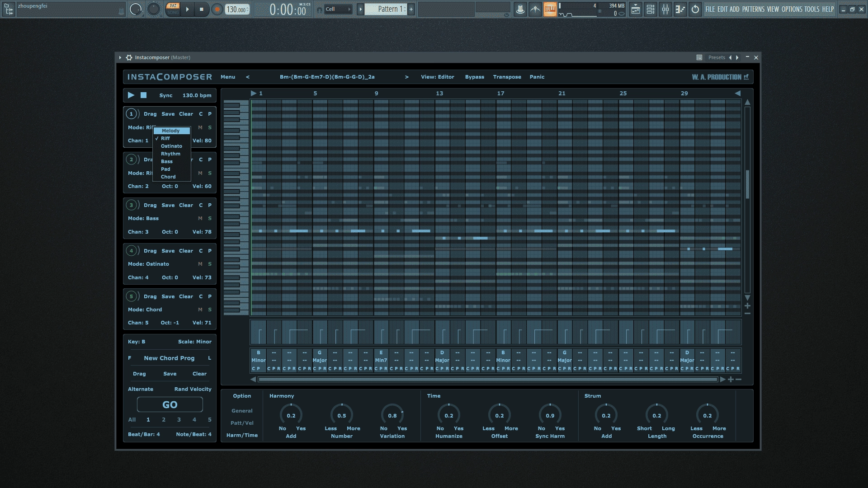Click Rand Velocity button
Screen dimensions: 868x488
pos(193,389)
